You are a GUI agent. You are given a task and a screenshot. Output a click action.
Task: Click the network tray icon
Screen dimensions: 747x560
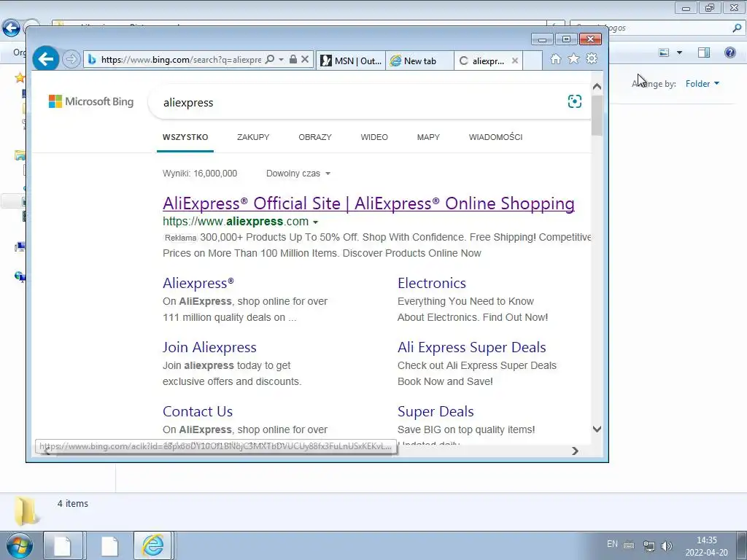pos(649,545)
